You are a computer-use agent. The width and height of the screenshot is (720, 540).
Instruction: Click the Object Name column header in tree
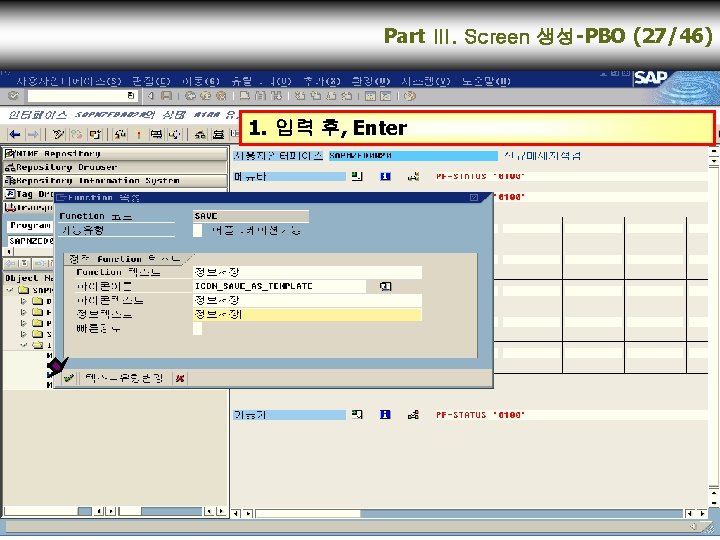tap(29, 278)
